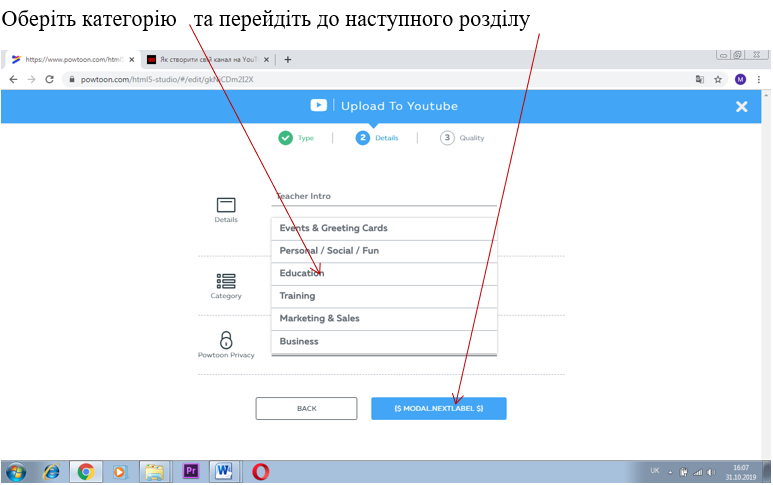
Task: Close the second browser tab
Action: pos(266,60)
